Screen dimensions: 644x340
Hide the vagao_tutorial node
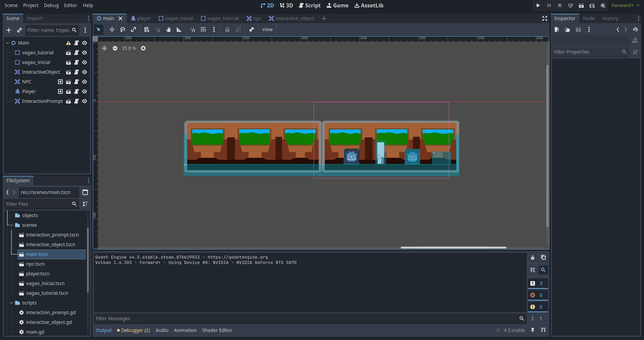tap(85, 53)
